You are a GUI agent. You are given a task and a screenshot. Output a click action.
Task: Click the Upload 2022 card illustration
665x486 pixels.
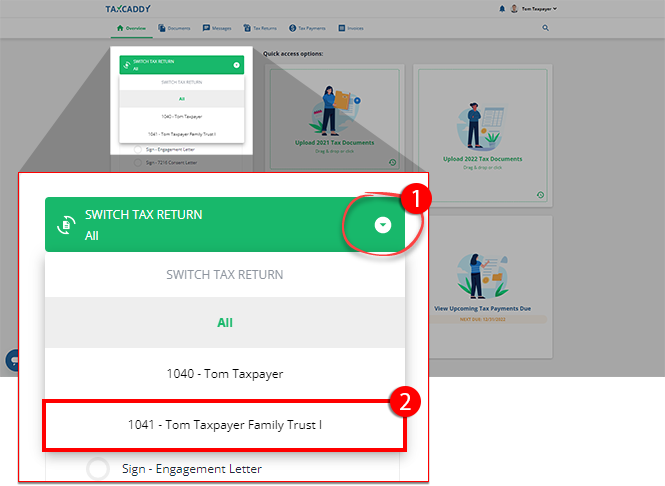point(482,126)
